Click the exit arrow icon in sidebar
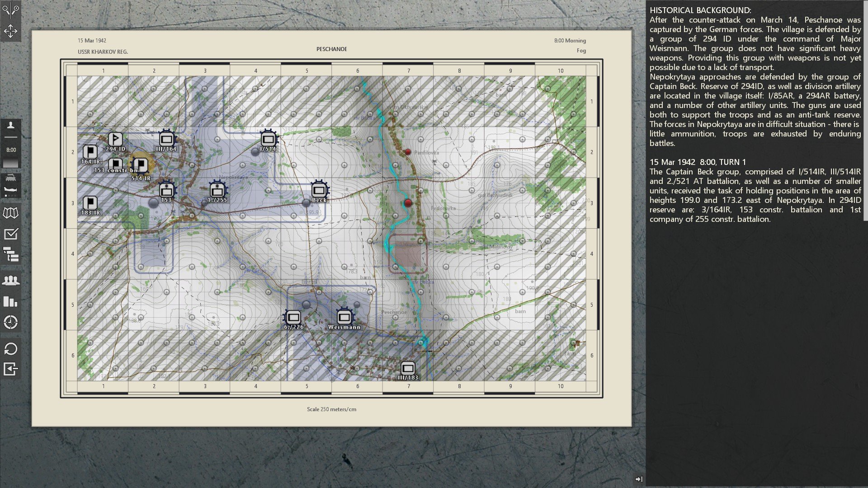This screenshot has height=488, width=868. tap(10, 369)
